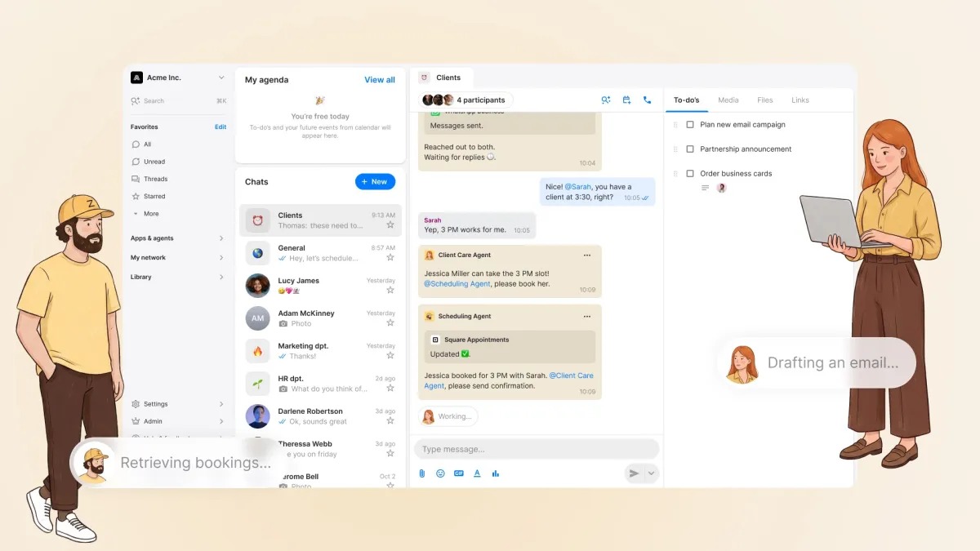Switch to the To-do's tab
Image resolution: width=980 pixels, height=551 pixels.
(687, 100)
